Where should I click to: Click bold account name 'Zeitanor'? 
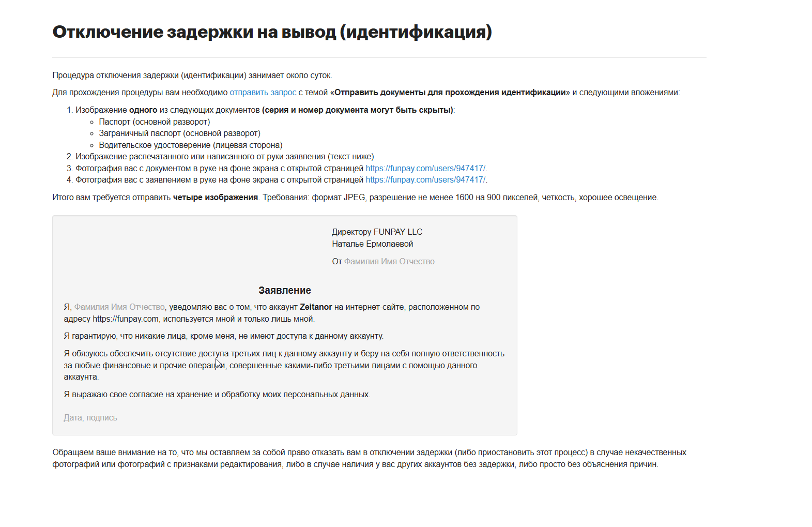[x=316, y=307]
